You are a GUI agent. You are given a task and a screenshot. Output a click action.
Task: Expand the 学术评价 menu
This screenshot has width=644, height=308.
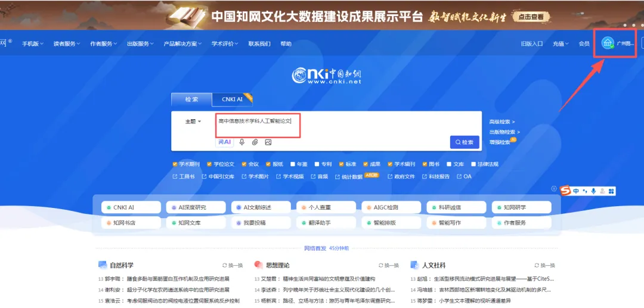point(225,44)
